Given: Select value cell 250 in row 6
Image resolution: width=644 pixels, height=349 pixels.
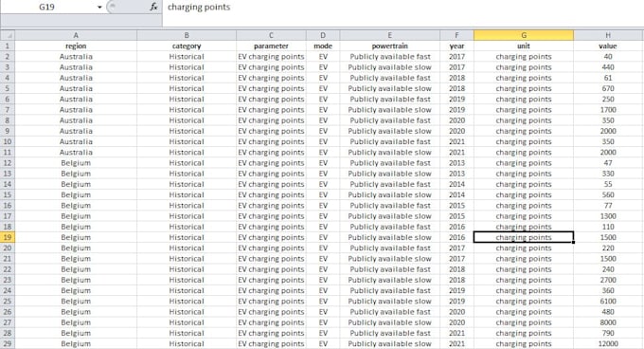Looking at the screenshot, I should (x=608, y=99).
